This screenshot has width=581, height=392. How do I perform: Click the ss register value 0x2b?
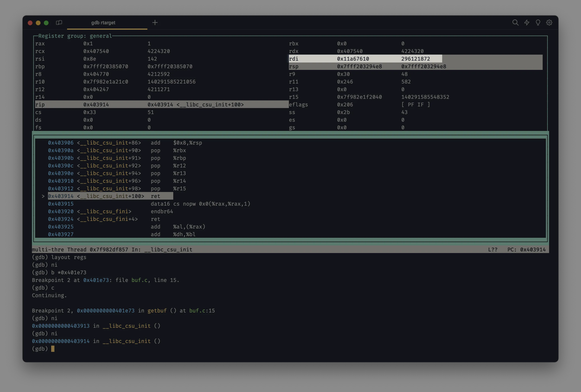pyautogui.click(x=343, y=112)
